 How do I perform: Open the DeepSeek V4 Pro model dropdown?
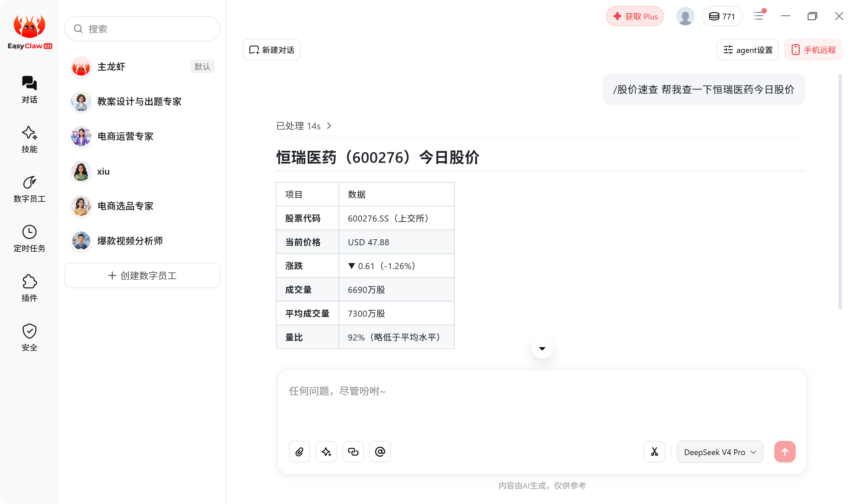coord(720,452)
